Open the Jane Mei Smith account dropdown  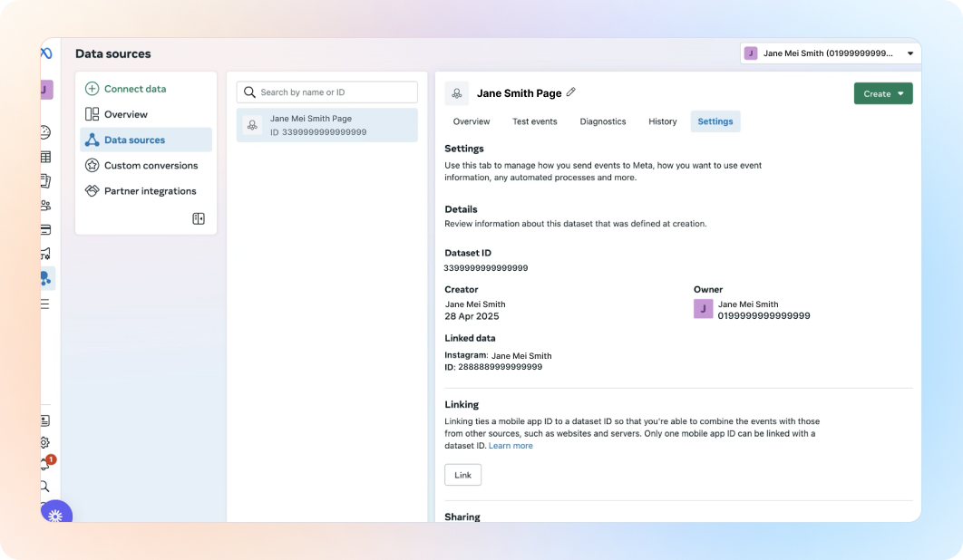[x=831, y=53]
